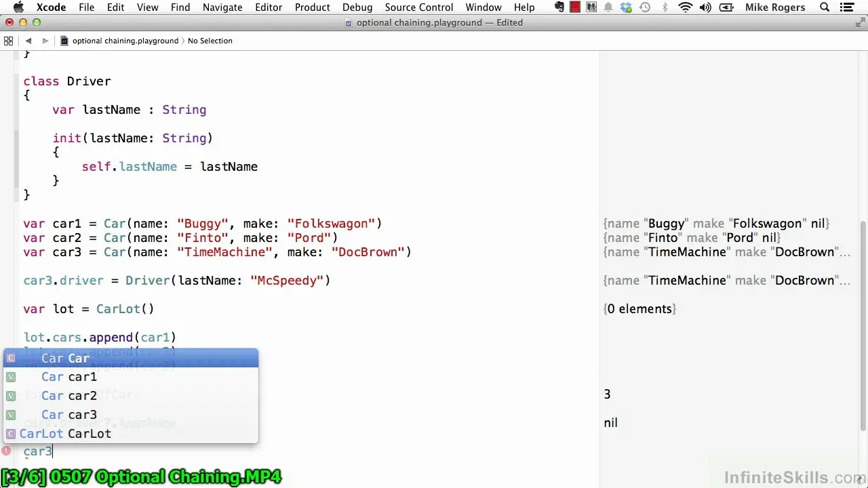Open the Mike Rogers user menu
The width and height of the screenshot is (868, 488).
pos(776,7)
